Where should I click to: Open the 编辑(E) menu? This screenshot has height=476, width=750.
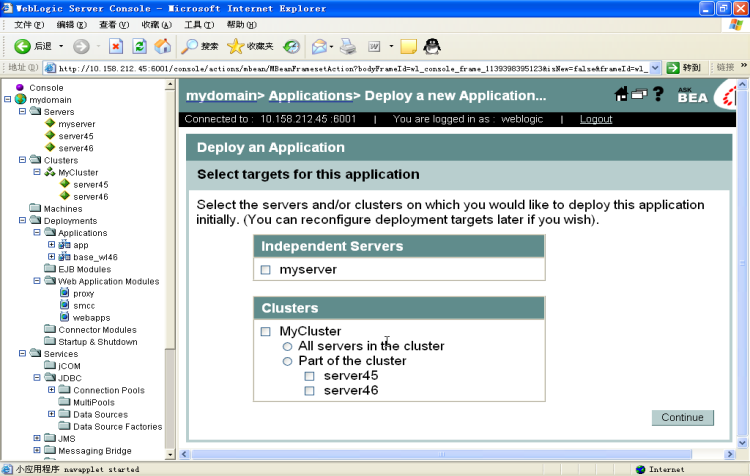tap(71, 24)
